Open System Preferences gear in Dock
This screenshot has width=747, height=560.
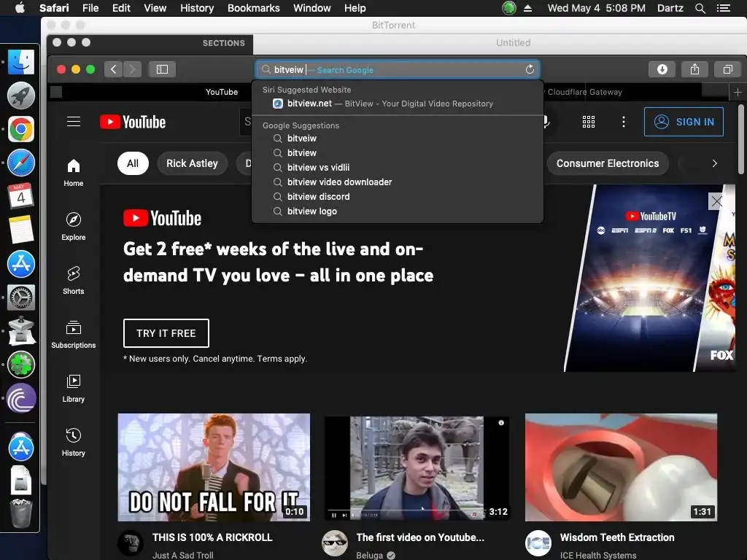21,297
